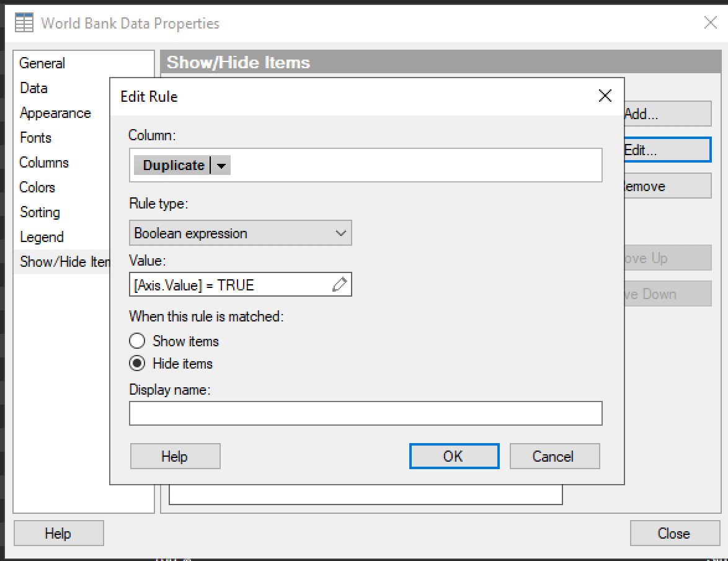728x561 pixels.
Task: Select the Hide items radio button
Action: point(136,363)
